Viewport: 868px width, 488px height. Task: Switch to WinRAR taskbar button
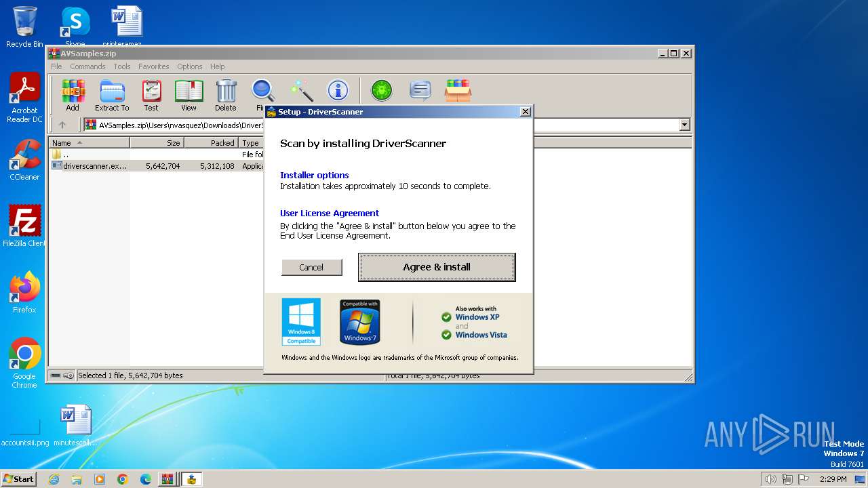pos(167,479)
